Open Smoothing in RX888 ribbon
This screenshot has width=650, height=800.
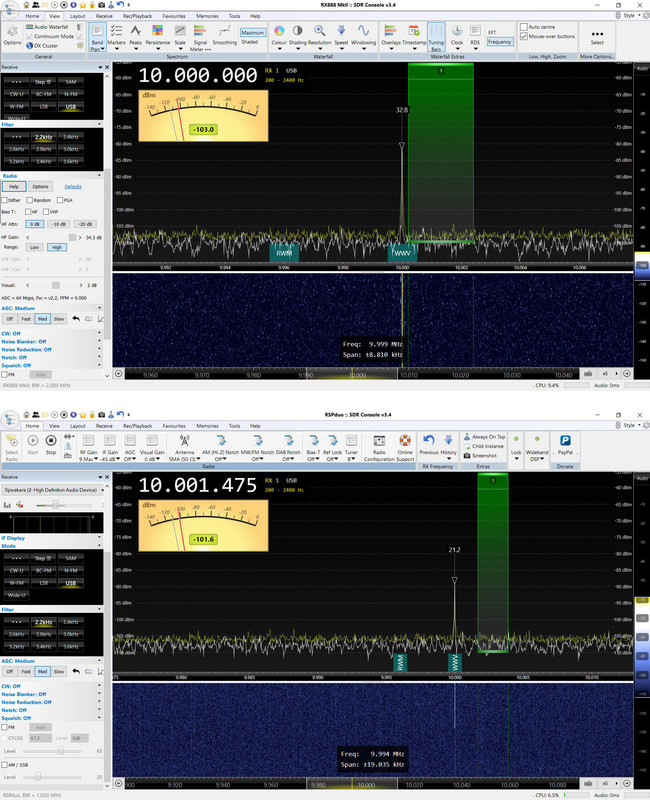click(224, 36)
